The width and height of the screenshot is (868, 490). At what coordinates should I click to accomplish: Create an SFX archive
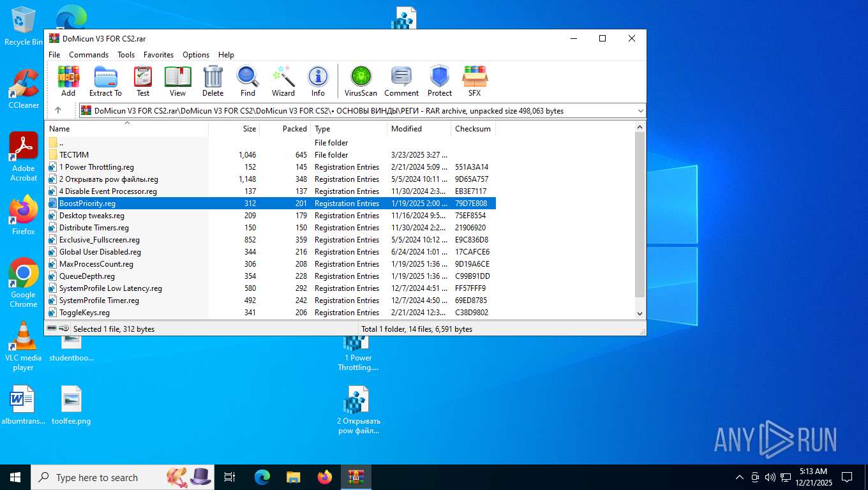pyautogui.click(x=474, y=81)
